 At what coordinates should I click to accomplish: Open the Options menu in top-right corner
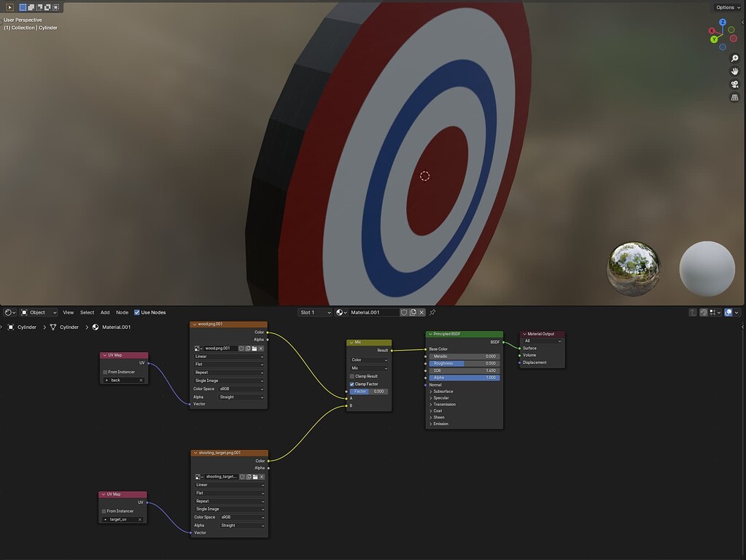coord(726,7)
